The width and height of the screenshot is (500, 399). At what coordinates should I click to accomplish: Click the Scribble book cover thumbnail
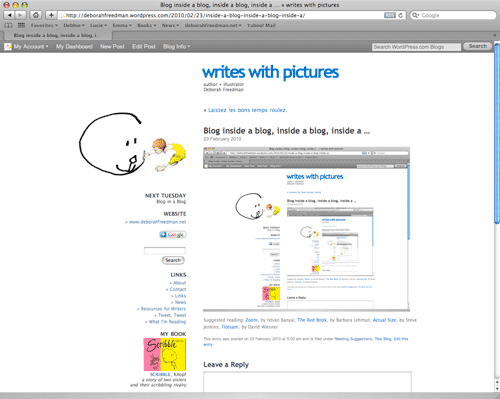pyautogui.click(x=165, y=355)
